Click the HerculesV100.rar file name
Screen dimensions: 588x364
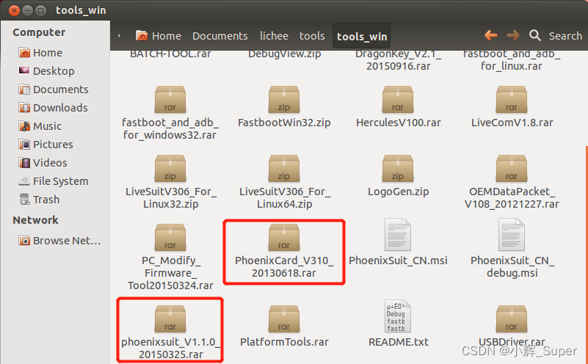point(399,123)
